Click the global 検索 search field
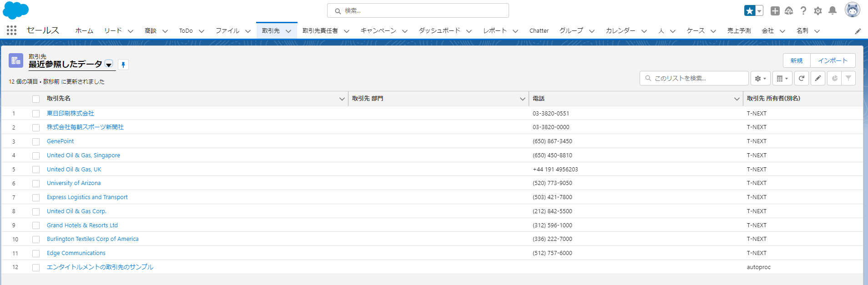This screenshot has height=285, width=868. (418, 10)
